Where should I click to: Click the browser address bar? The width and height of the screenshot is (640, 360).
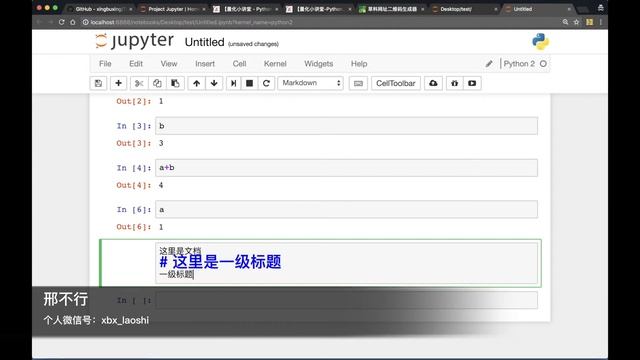pyautogui.click(x=318, y=22)
